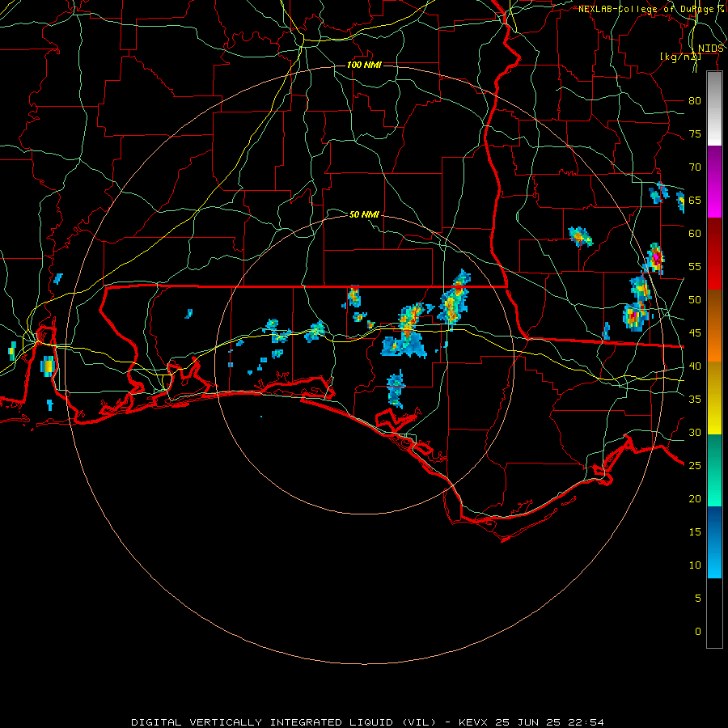Click the bottom caption "DIGITAL VERTICALLY INTEGRATED LIQUID (VIL)"

(x=283, y=722)
